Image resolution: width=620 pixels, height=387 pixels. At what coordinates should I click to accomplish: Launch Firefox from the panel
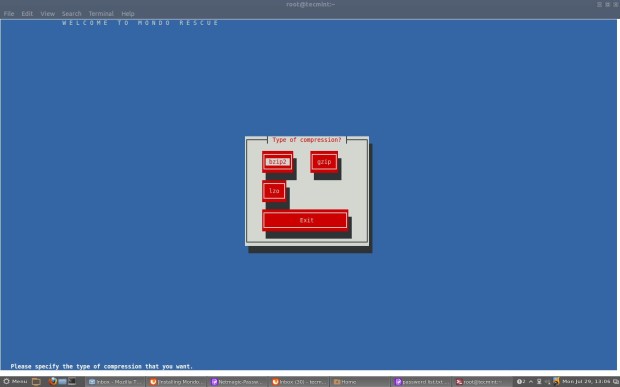(53, 381)
